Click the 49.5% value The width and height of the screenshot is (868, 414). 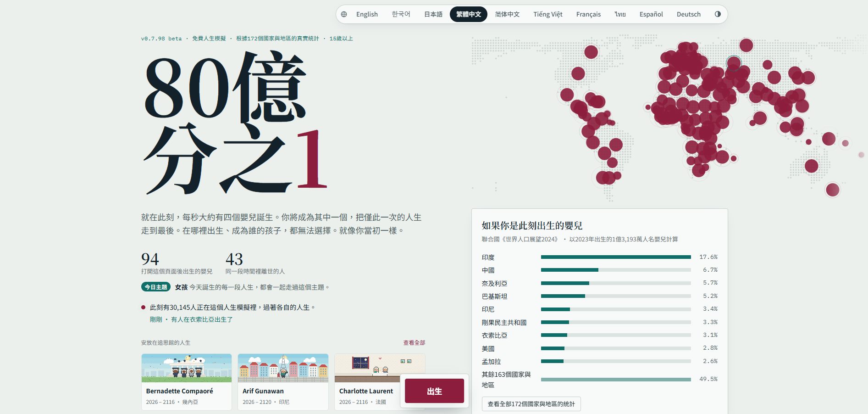(708, 379)
